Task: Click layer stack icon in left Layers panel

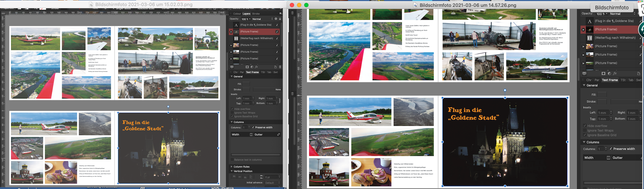Action: [232, 67]
